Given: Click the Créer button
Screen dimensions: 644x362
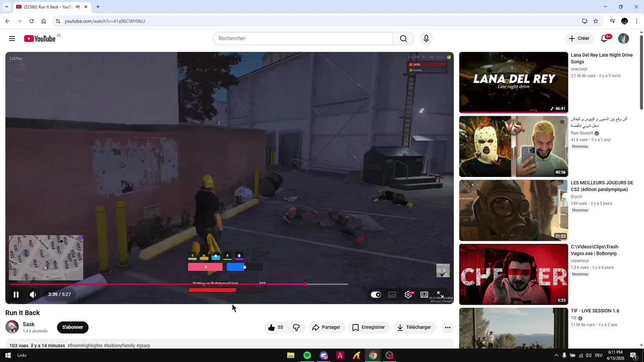Looking at the screenshot, I should (x=579, y=39).
